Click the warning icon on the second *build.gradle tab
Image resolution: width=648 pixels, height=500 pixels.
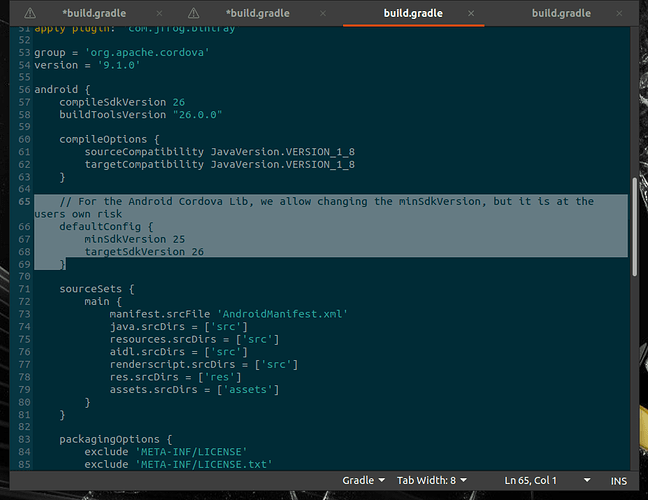tap(193, 14)
